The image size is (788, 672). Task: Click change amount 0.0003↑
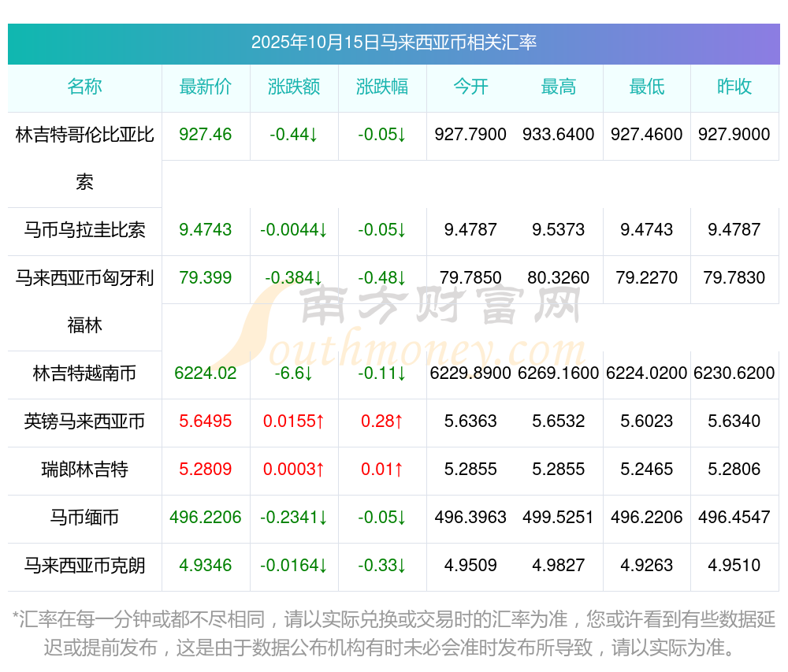click(x=293, y=469)
